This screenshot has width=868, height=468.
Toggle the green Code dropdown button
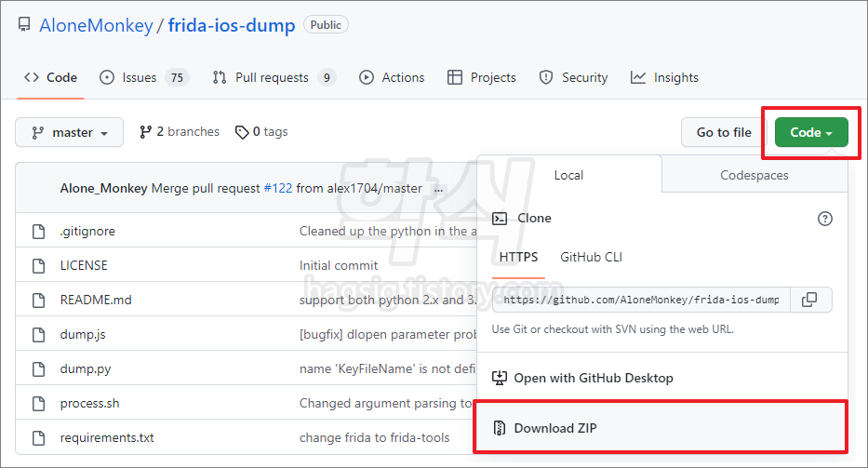point(811,132)
